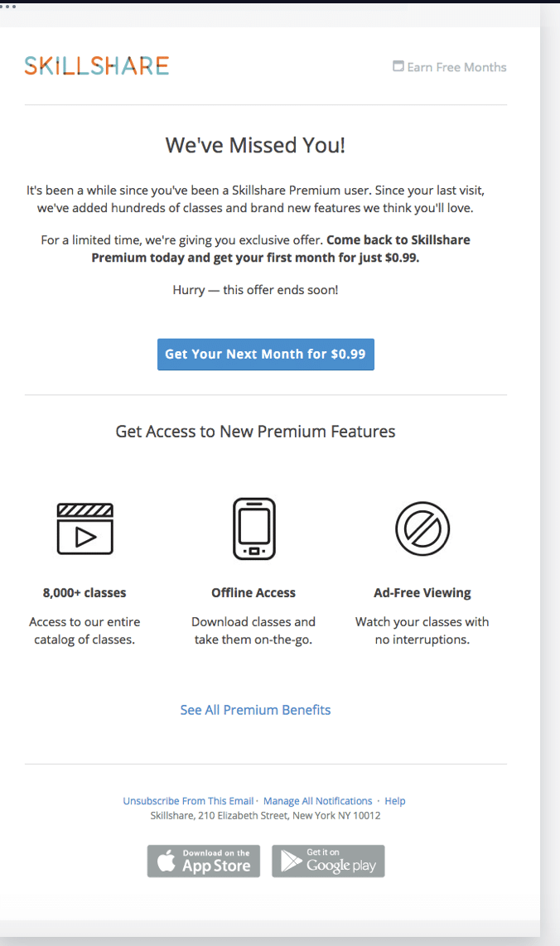560x946 pixels.
Task: Click the "Ad-Free Viewing" feature title
Action: point(422,593)
